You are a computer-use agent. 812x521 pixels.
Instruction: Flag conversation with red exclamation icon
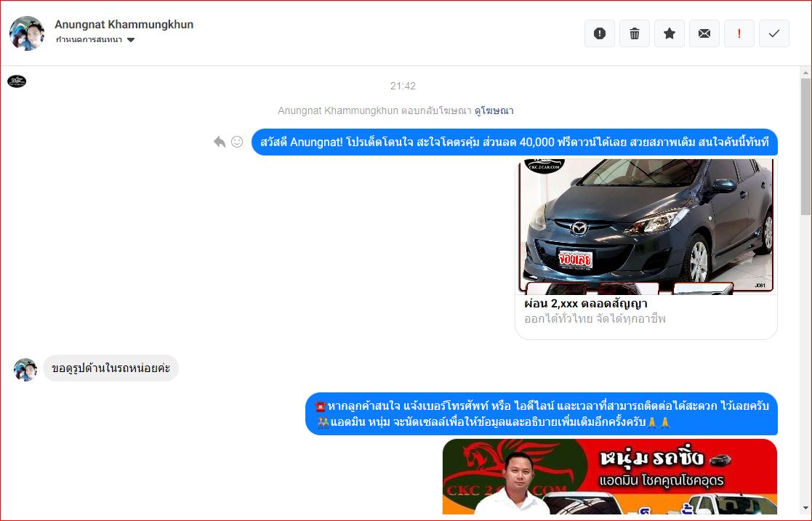pyautogui.click(x=739, y=33)
